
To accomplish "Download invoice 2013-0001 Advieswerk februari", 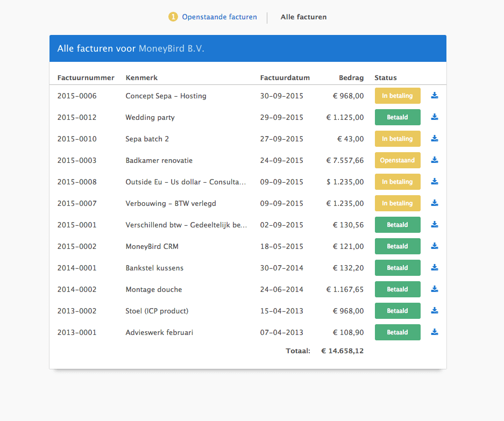I will point(435,332).
